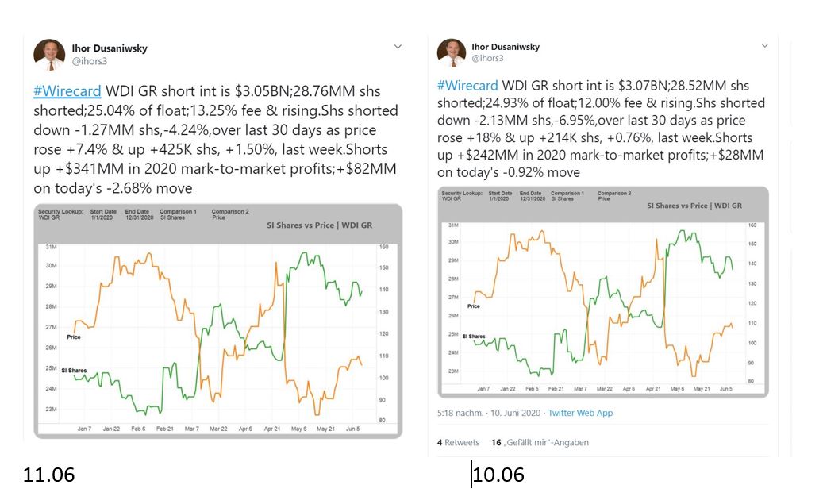Image resolution: width=823 pixels, height=504 pixels.
Task: Click the Ihor Dusaniwsky name above the 13.25% fee tweet
Action: [x=110, y=48]
